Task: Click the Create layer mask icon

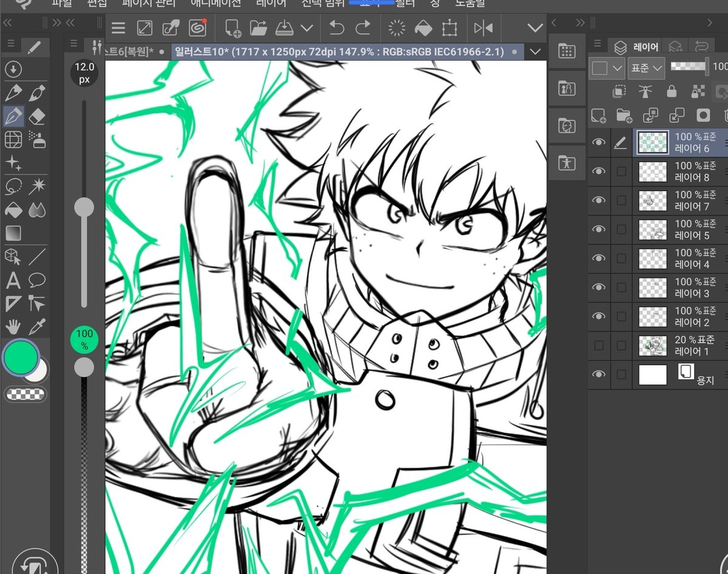Action: (703, 115)
